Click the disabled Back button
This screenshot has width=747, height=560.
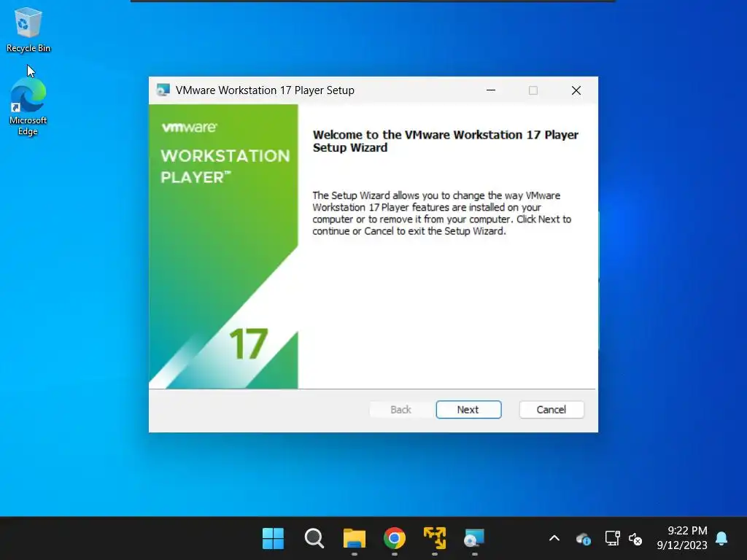coord(400,410)
